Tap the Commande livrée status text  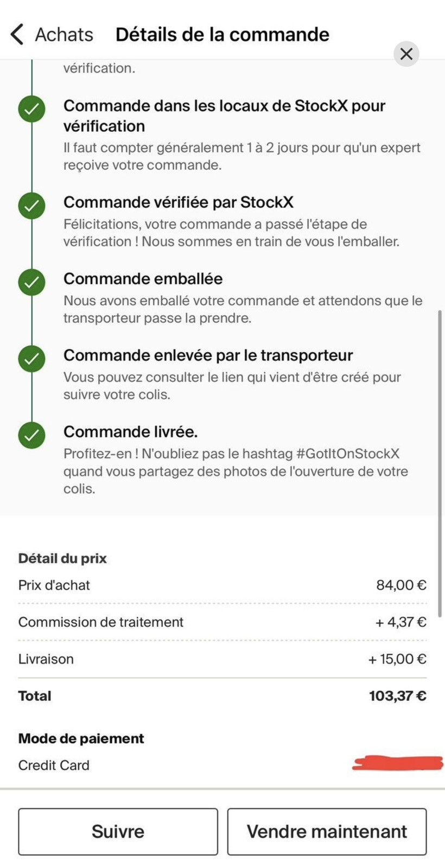click(x=131, y=432)
